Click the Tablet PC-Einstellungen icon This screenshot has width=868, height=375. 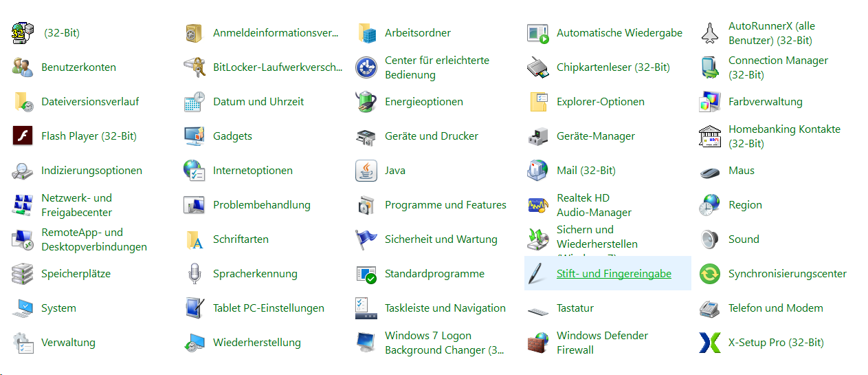pos(194,308)
